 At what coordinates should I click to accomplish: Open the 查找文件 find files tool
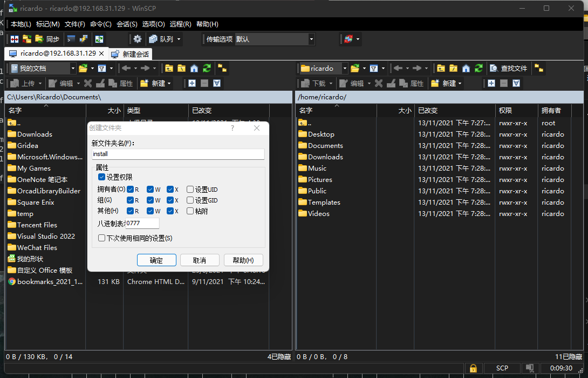tap(509, 69)
